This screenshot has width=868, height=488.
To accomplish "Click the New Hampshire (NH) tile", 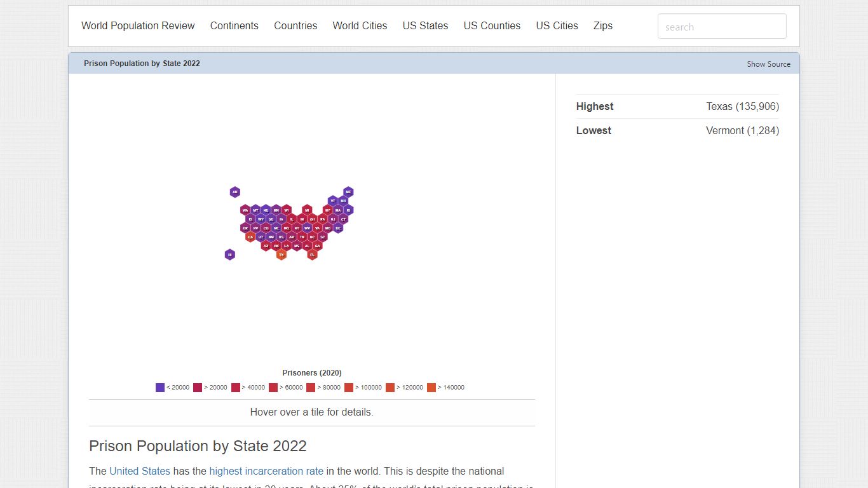I will pyautogui.click(x=343, y=201).
